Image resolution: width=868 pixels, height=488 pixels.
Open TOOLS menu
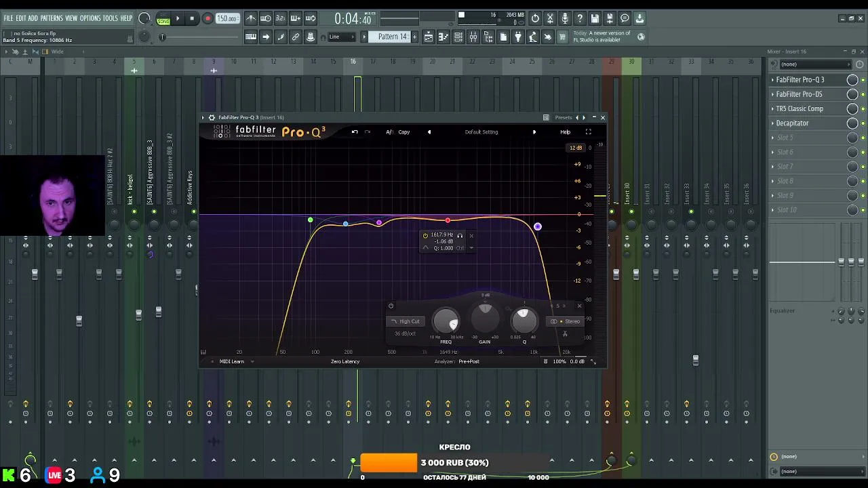tap(110, 18)
